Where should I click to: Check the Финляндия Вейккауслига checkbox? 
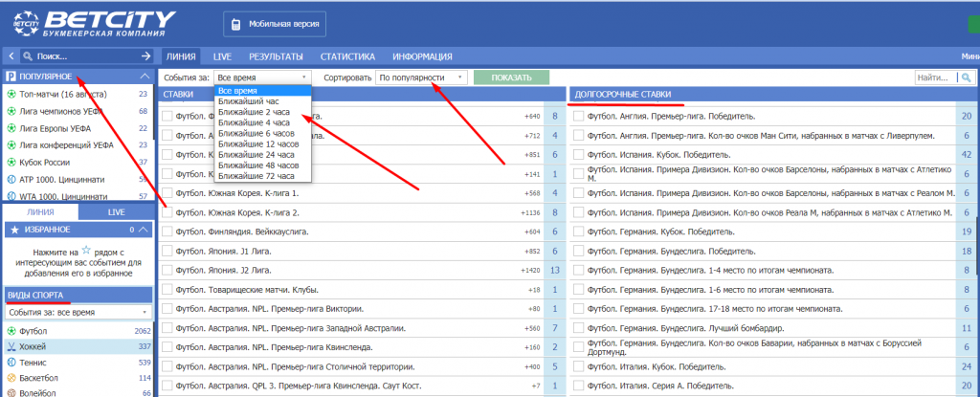[167, 232]
